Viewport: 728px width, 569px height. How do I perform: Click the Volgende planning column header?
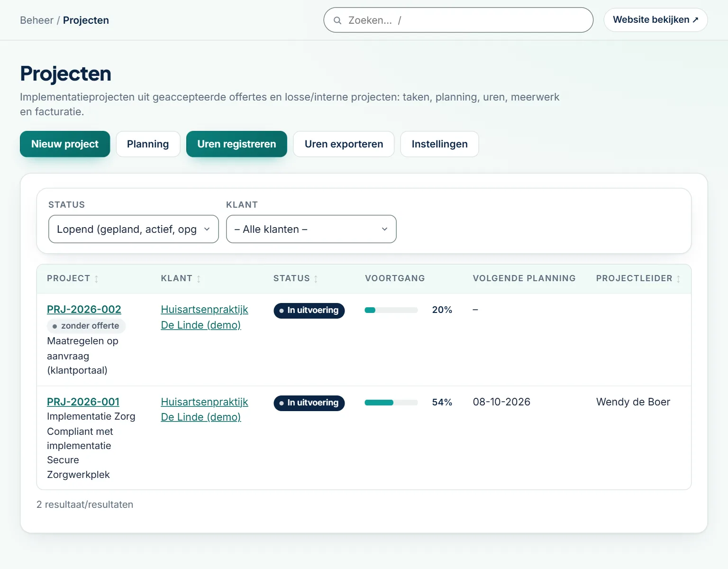pyautogui.click(x=524, y=278)
